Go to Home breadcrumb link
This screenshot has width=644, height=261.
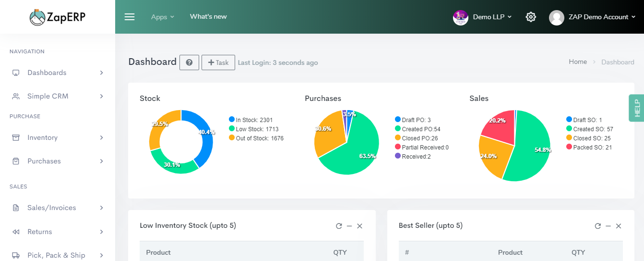coord(578,62)
